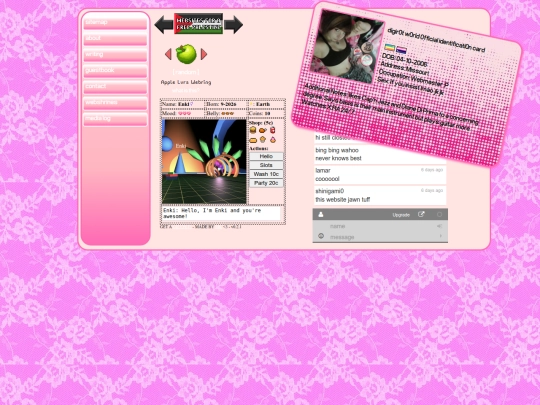Focus the chatbox name input field
The image size is (540, 405).
[381, 226]
